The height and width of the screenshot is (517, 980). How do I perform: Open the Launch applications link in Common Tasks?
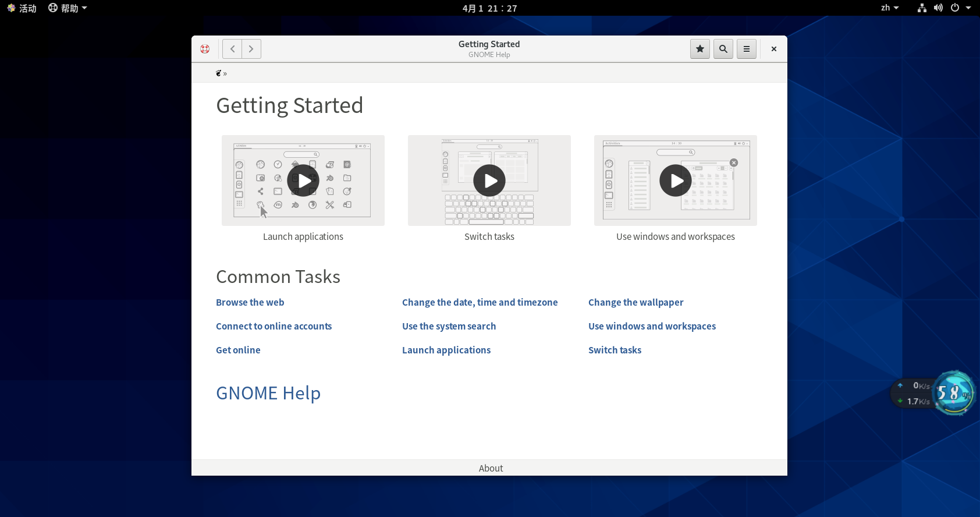(446, 350)
